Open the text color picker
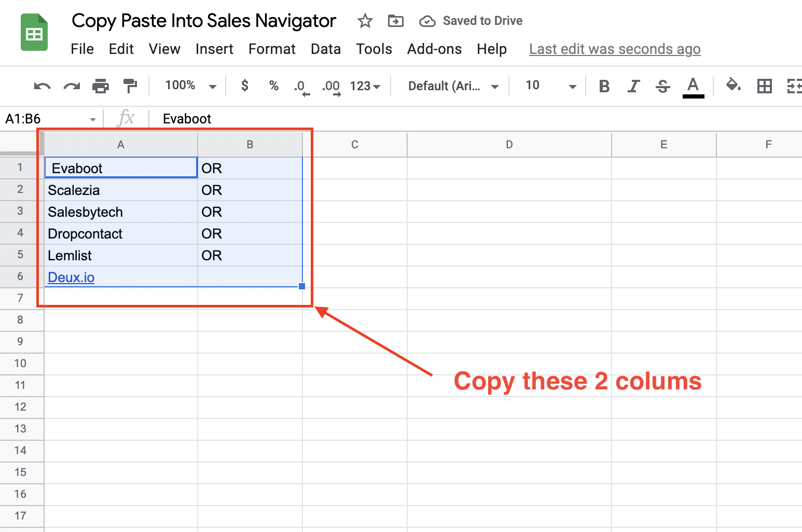802x532 pixels. [x=693, y=87]
